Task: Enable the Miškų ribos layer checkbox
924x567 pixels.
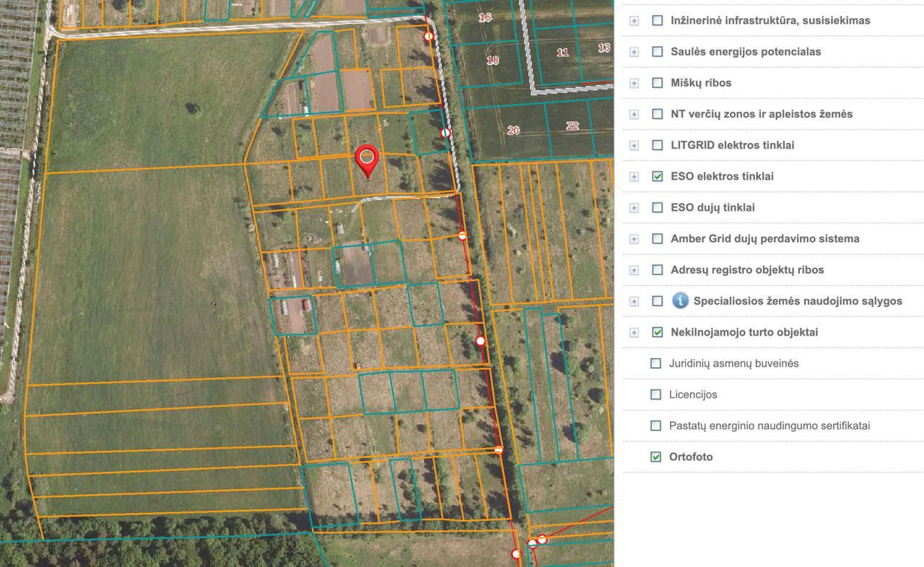Action: (x=657, y=83)
